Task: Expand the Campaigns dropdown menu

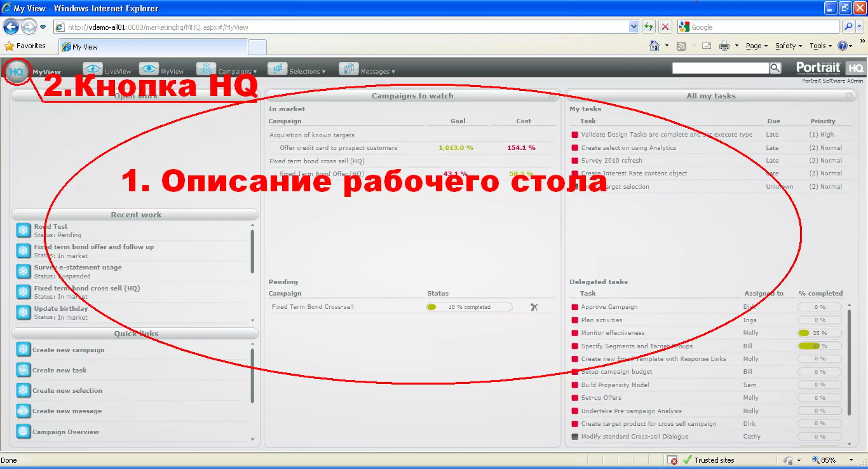Action: pos(237,71)
